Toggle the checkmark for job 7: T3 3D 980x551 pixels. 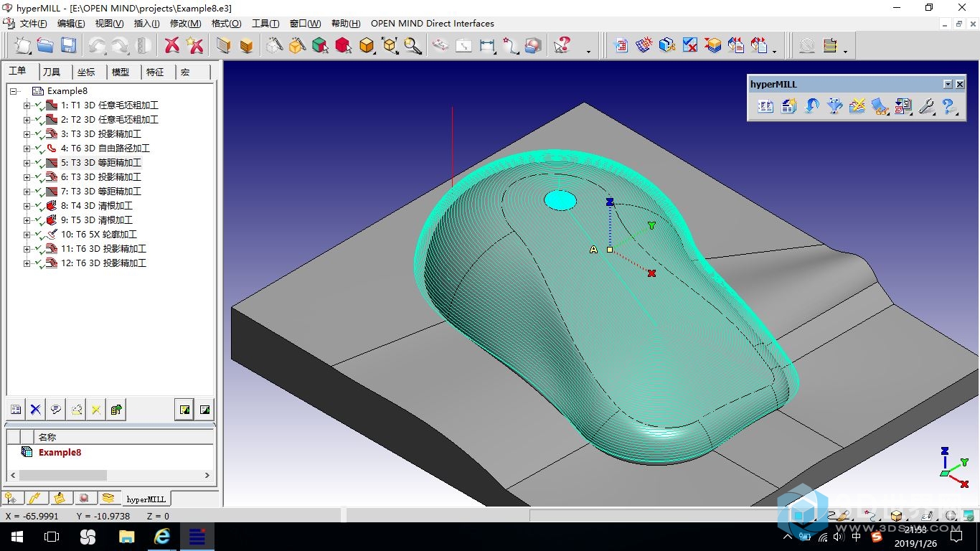pos(39,192)
